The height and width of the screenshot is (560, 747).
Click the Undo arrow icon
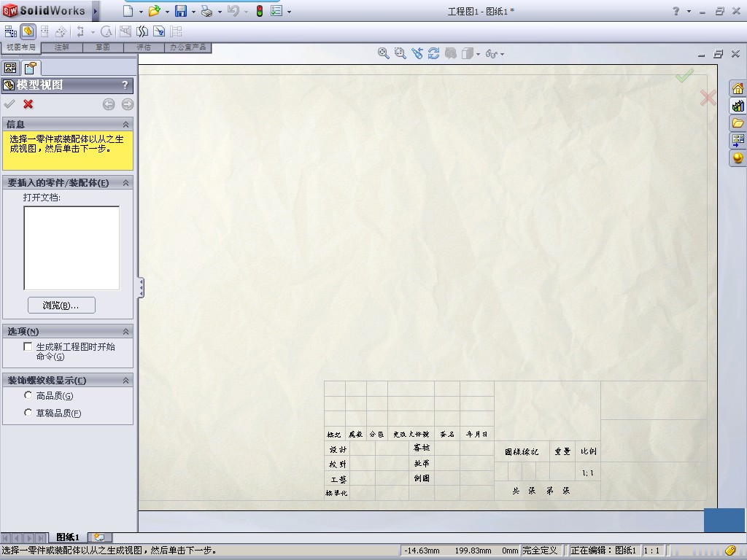(233, 11)
